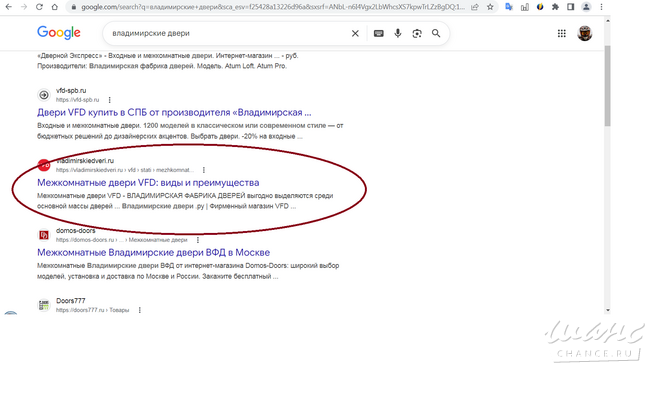The width and height of the screenshot is (670, 393).
Task: Click the vladimirskiedveri.ru site name
Action: pos(85,161)
